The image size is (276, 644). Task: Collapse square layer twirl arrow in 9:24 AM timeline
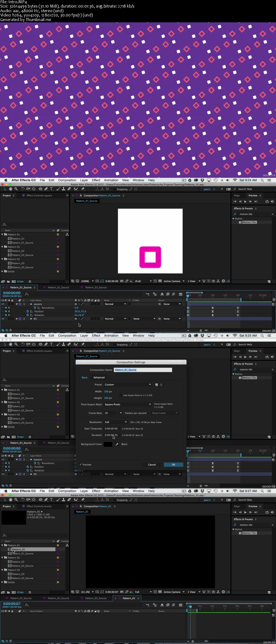pos(17,304)
